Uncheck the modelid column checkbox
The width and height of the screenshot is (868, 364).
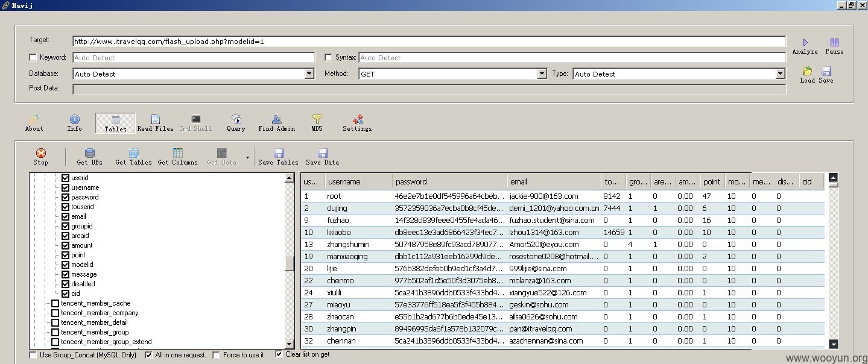(x=66, y=265)
